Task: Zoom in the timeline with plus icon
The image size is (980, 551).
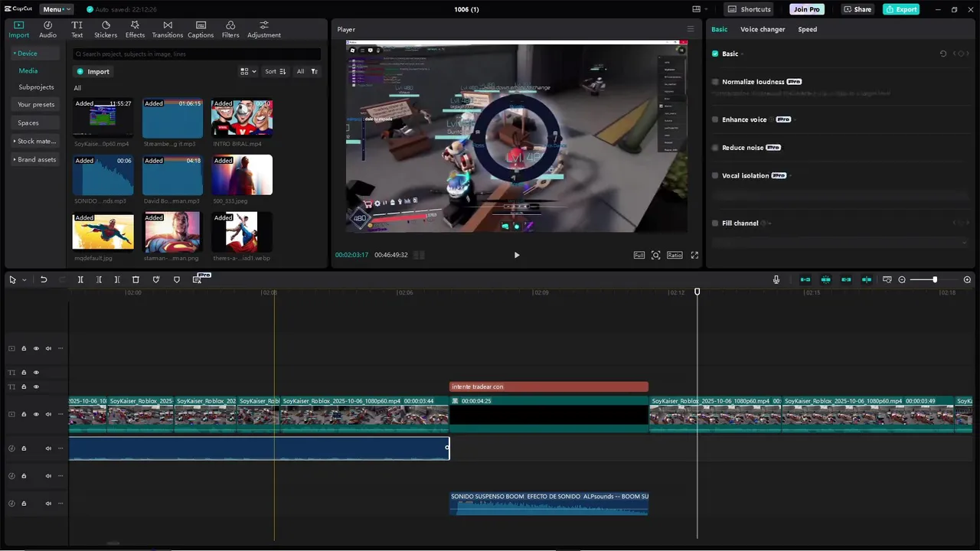Action: point(967,279)
